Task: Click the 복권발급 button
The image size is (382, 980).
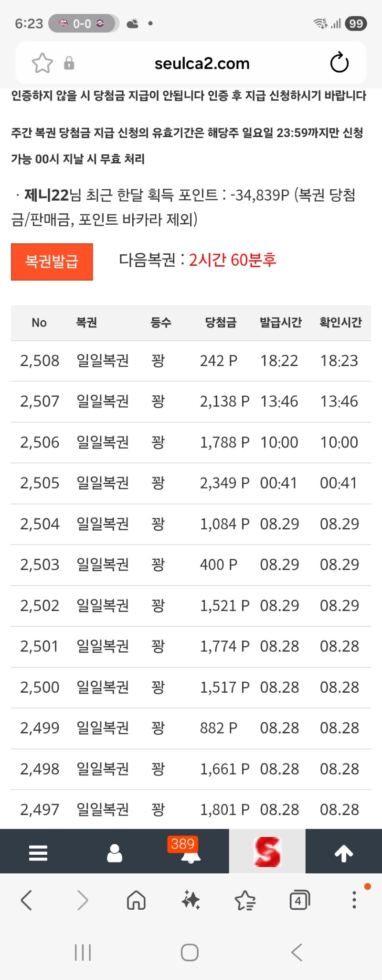Action: 52,261
